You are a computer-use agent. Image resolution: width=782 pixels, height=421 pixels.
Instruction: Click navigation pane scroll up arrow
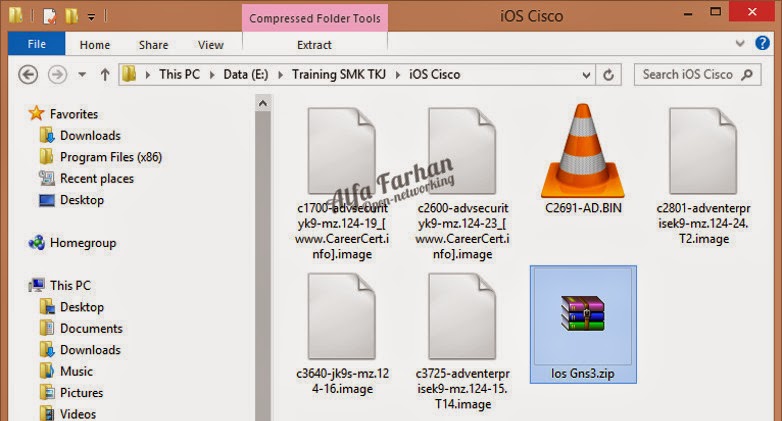(263, 104)
